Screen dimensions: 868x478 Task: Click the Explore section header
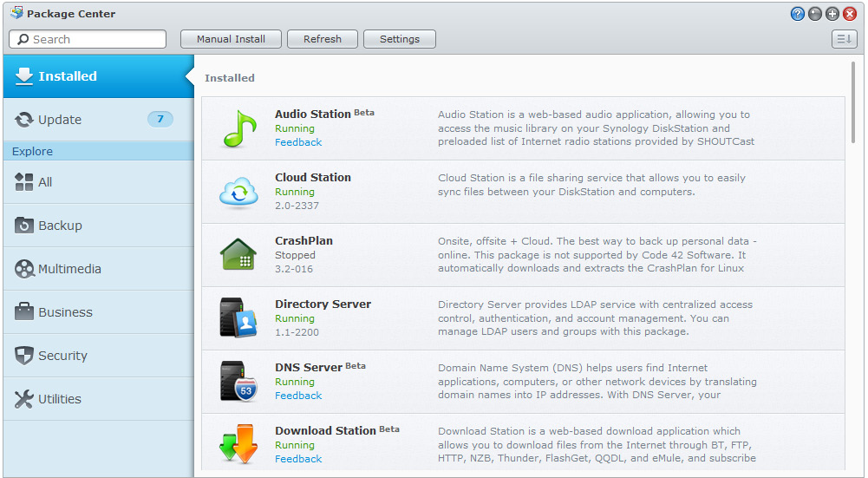coord(99,151)
